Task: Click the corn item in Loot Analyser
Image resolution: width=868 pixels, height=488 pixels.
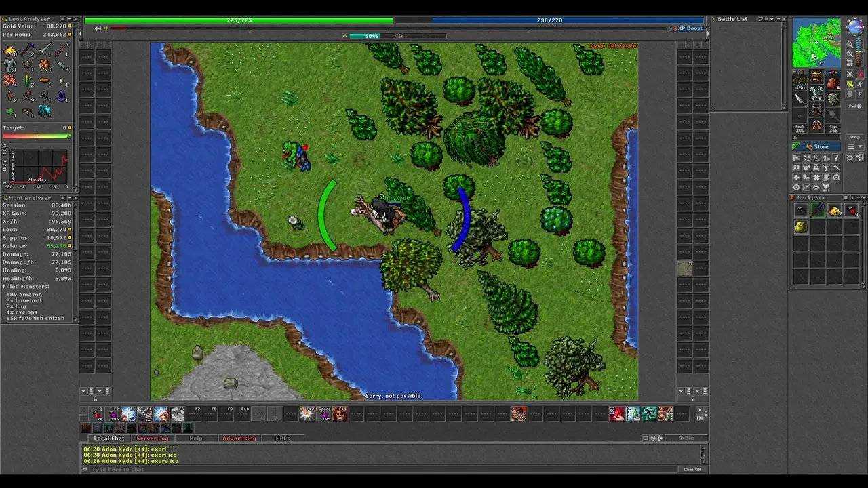Action: pyautogui.click(x=26, y=79)
